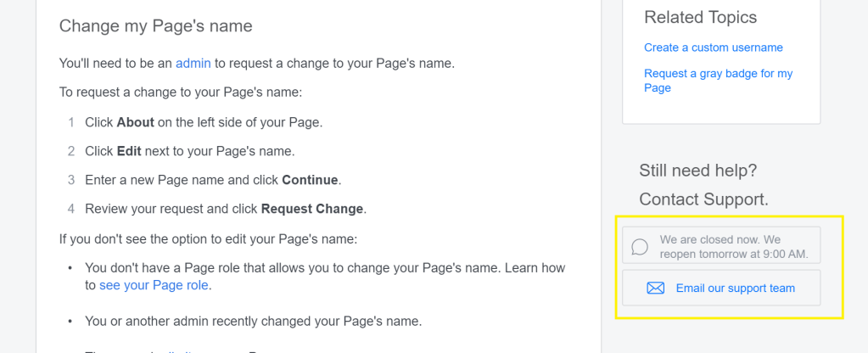Click the "We are closed now" chat message

click(733, 247)
